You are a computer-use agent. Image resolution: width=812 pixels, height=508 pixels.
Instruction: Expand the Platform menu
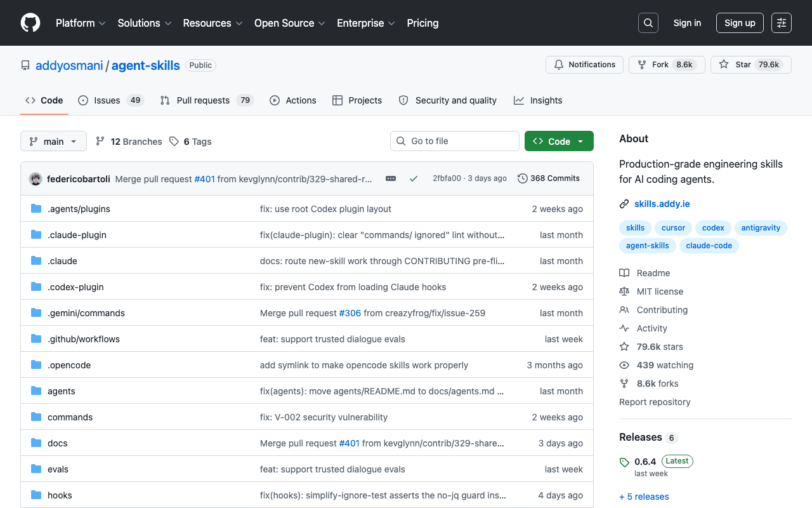(81, 23)
